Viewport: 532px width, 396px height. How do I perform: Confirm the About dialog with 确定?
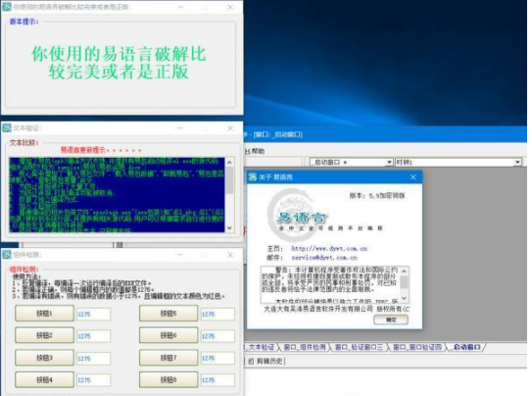[391, 320]
